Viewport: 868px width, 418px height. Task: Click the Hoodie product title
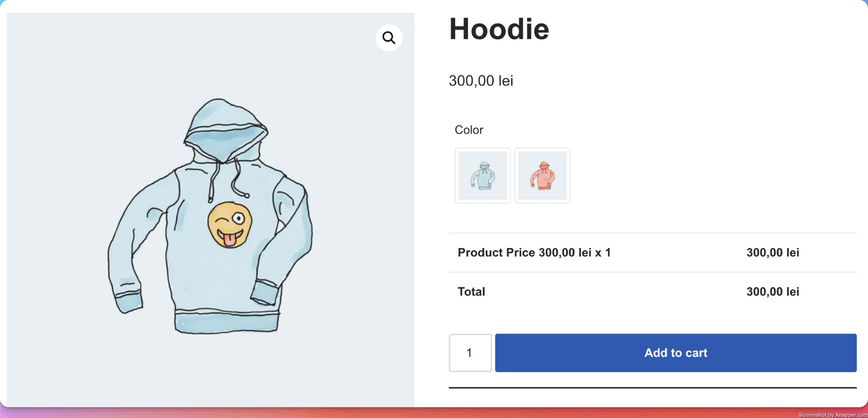point(499,29)
